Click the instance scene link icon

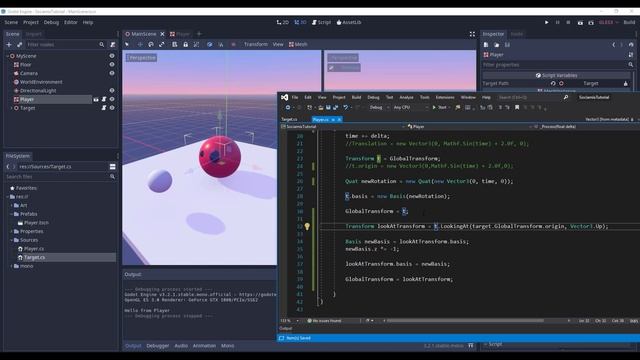[19, 44]
